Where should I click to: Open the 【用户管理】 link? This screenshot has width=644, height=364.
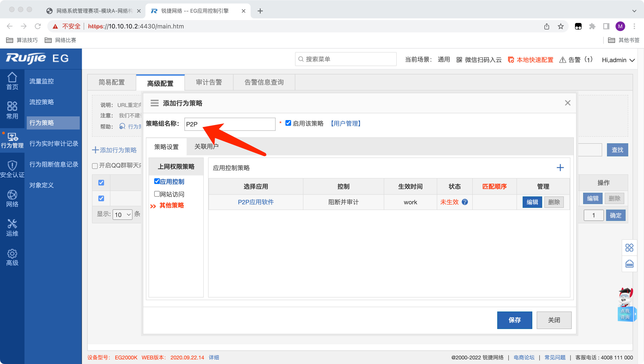(x=345, y=124)
